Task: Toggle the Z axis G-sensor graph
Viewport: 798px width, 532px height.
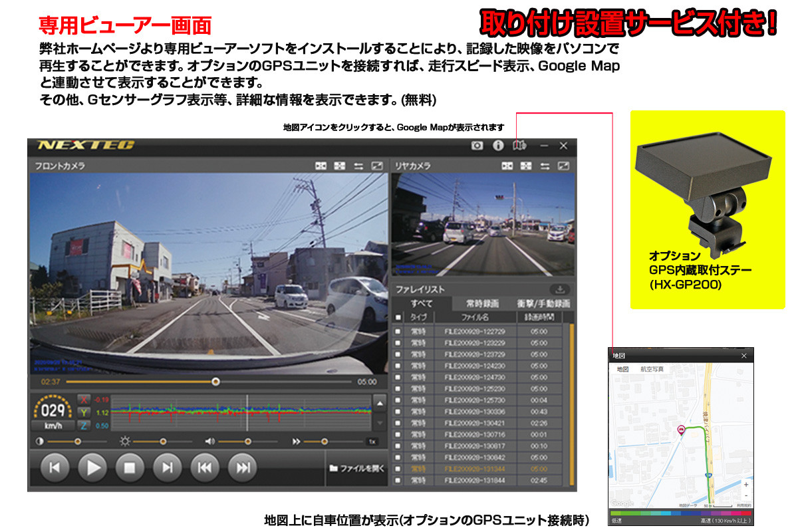Action: point(84,425)
